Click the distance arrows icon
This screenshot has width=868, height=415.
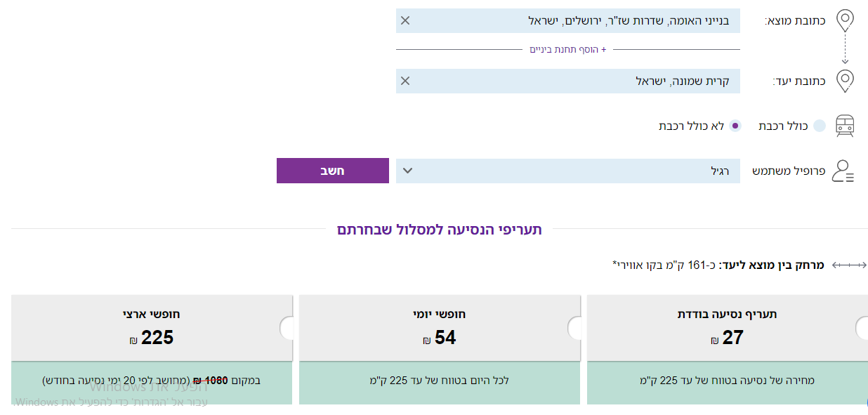[850, 265]
